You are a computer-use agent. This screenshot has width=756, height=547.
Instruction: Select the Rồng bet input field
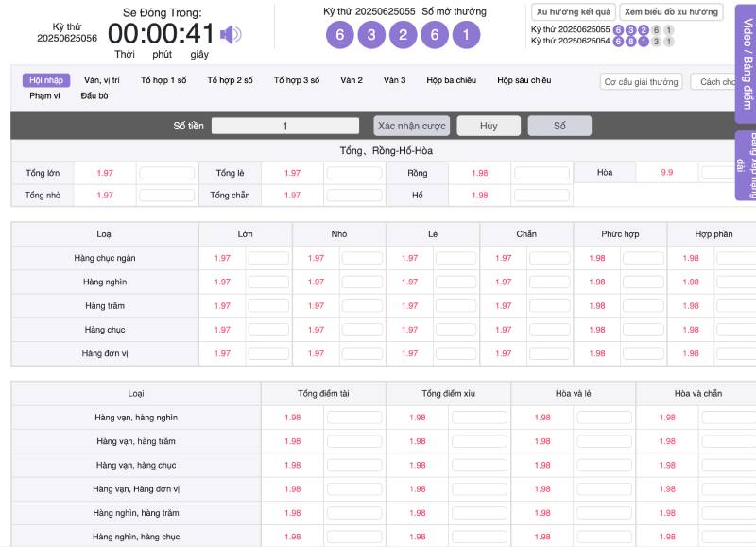click(x=541, y=173)
